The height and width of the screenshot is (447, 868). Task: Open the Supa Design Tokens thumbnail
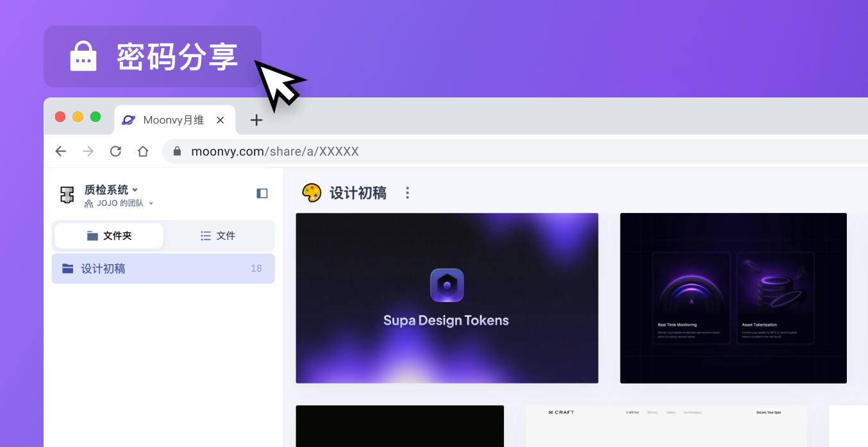[x=447, y=298]
